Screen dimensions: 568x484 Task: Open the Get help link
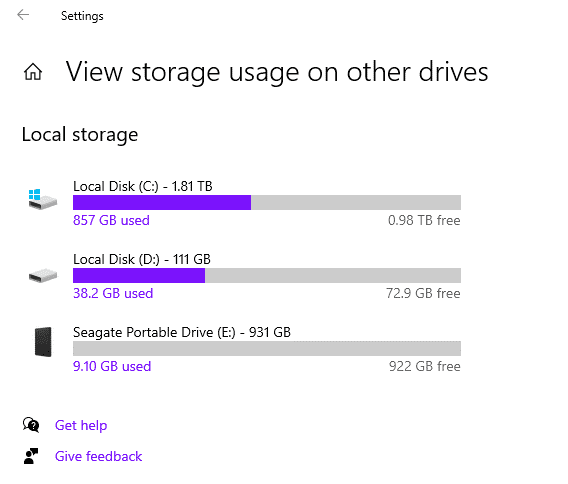[81, 425]
